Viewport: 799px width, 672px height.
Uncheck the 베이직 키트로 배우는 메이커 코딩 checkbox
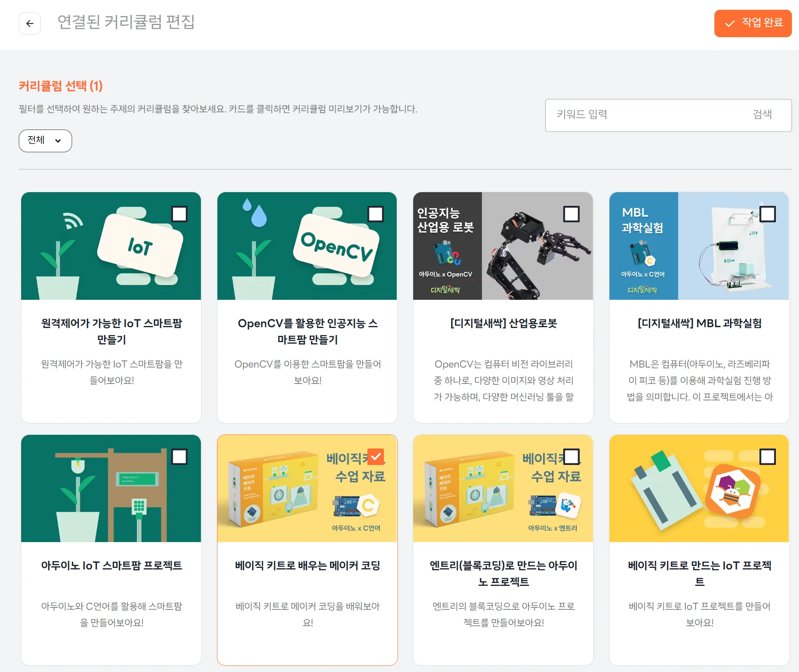375,456
